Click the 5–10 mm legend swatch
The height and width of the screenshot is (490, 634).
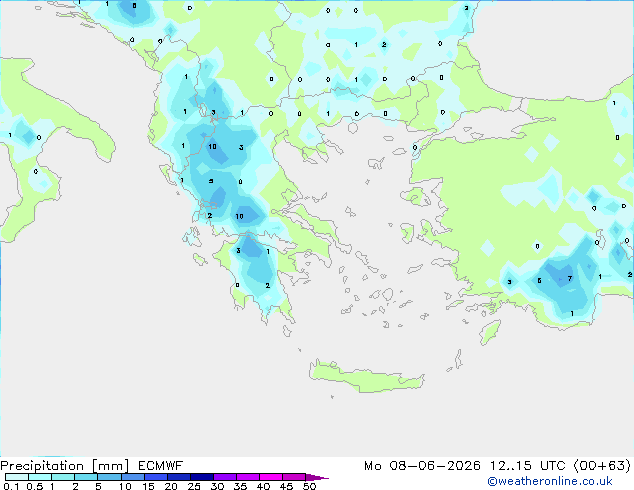(109, 477)
